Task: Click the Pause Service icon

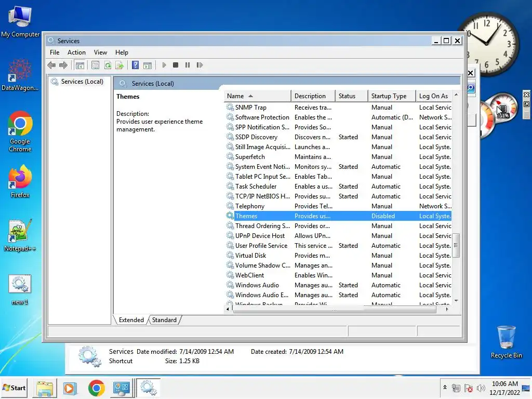Action: coord(187,65)
